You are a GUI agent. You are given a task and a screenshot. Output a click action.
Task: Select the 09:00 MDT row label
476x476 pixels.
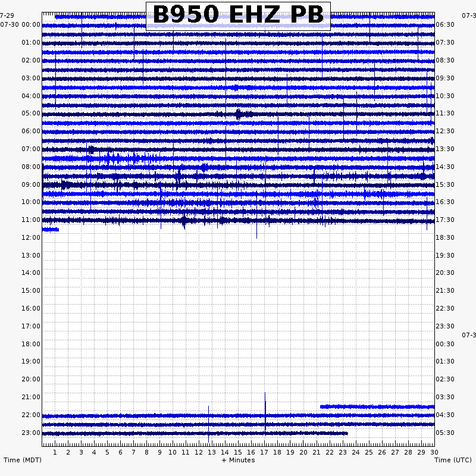(31, 184)
